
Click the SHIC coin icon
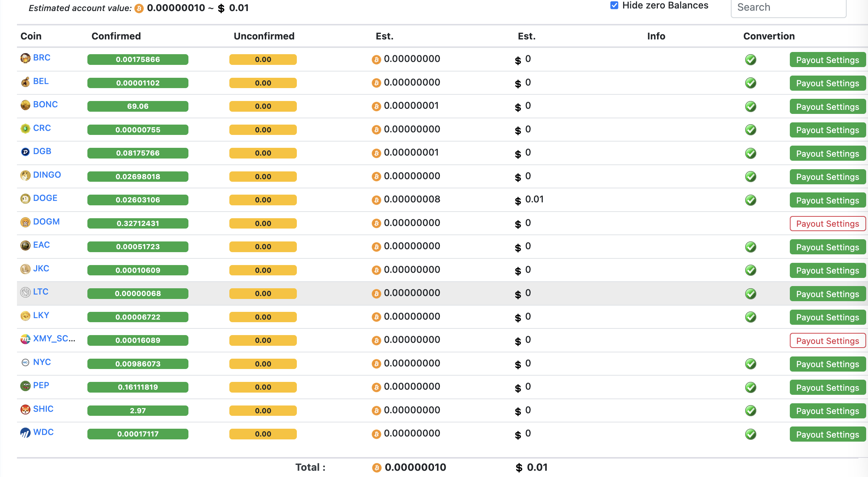coord(25,409)
